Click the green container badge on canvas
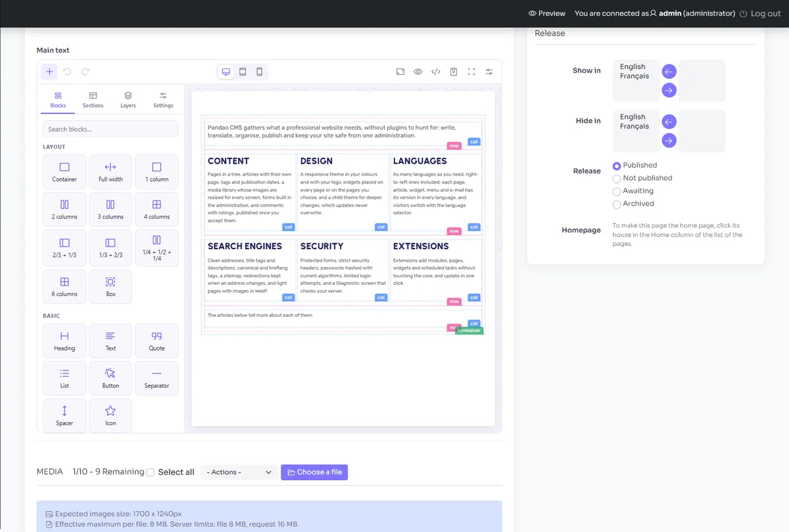Image resolution: width=789 pixels, height=532 pixels. (x=469, y=331)
